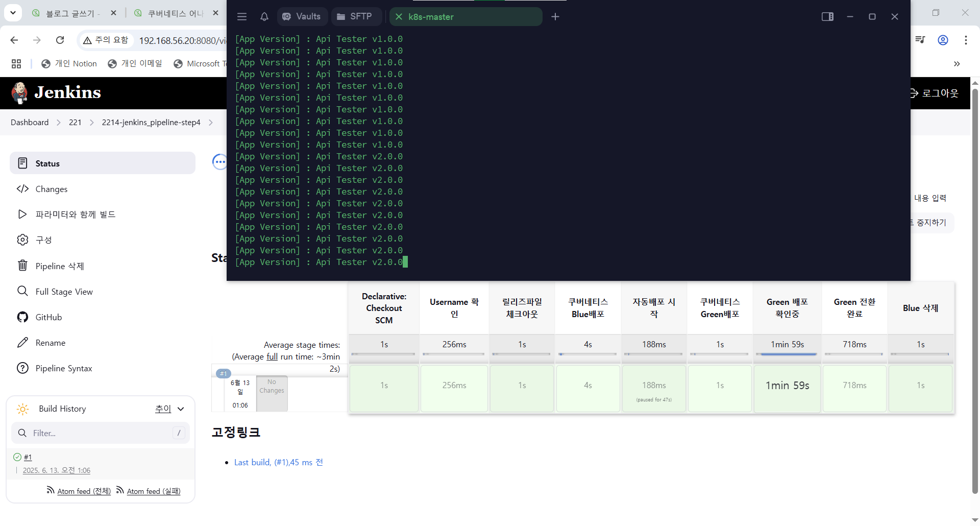
Task: Open the apps grid in bookmarks bar
Action: 16,63
